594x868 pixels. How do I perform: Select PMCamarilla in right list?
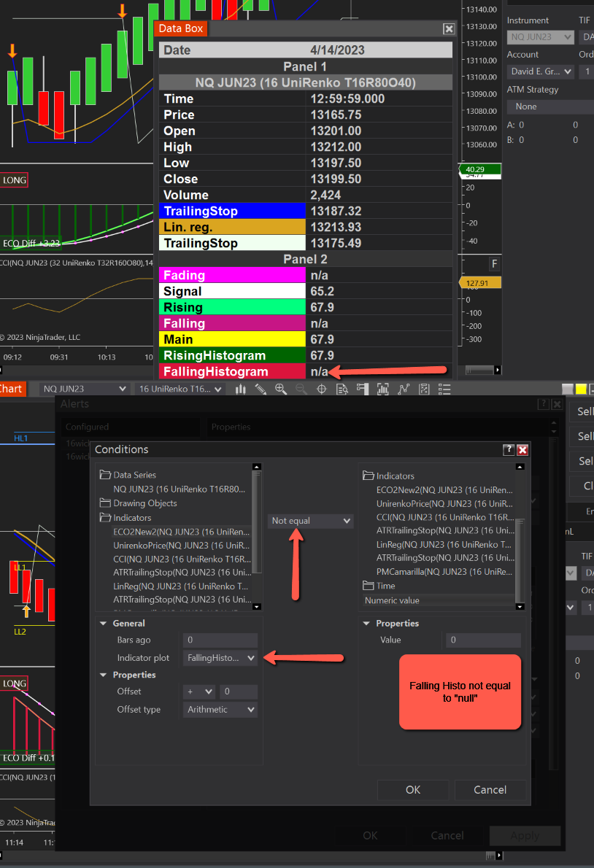click(444, 571)
